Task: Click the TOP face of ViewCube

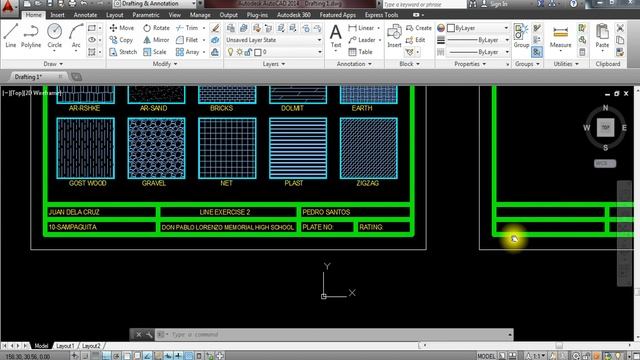Action: coord(605,127)
